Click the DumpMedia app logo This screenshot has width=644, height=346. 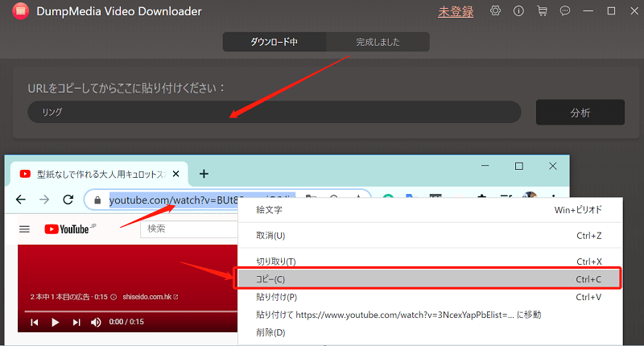point(21,11)
